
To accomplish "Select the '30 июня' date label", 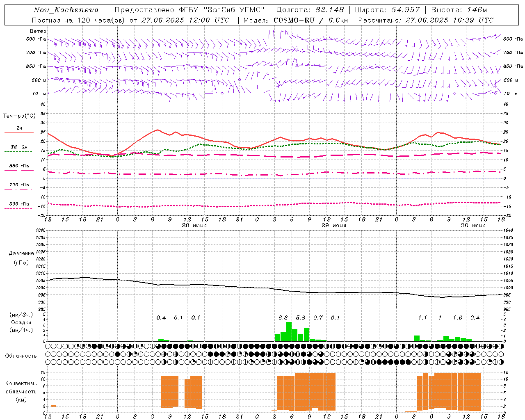I will (x=473, y=226).
